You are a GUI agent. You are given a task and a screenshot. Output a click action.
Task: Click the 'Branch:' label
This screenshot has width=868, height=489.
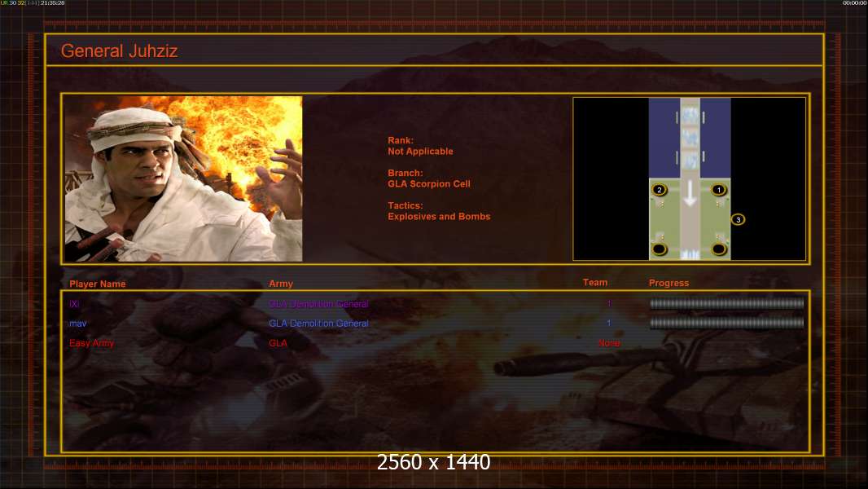406,173
